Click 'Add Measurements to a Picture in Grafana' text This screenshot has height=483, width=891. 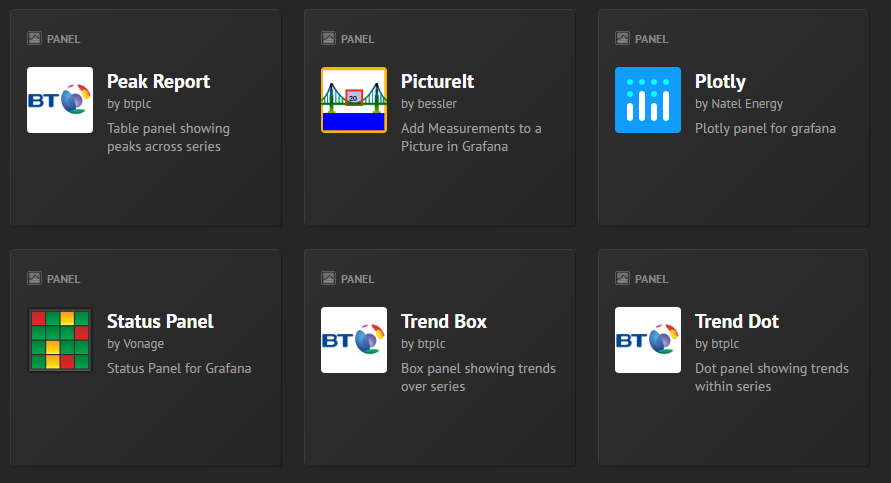471,138
